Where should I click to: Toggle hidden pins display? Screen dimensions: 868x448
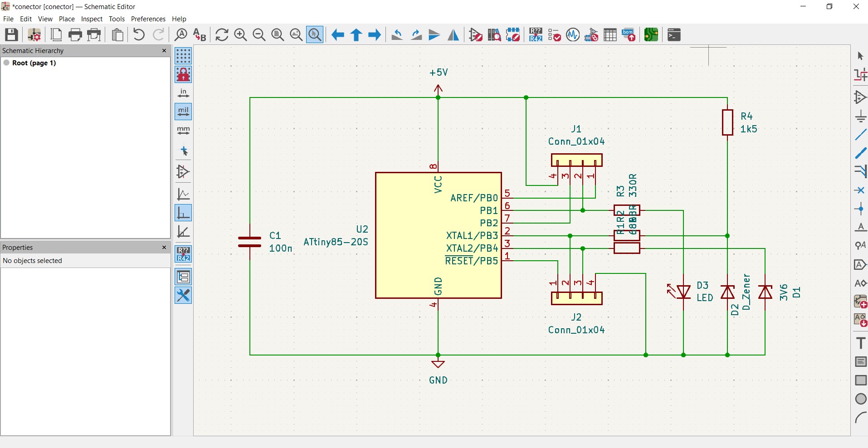point(183,172)
